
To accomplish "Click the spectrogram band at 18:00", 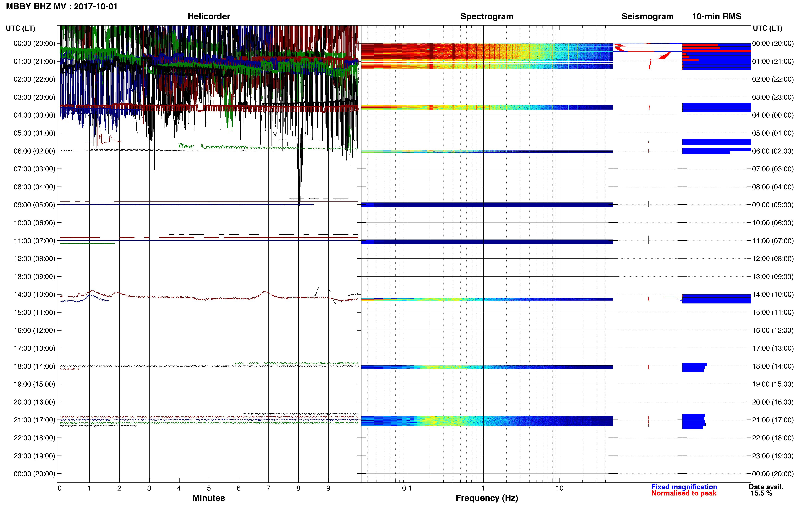I will (487, 367).
